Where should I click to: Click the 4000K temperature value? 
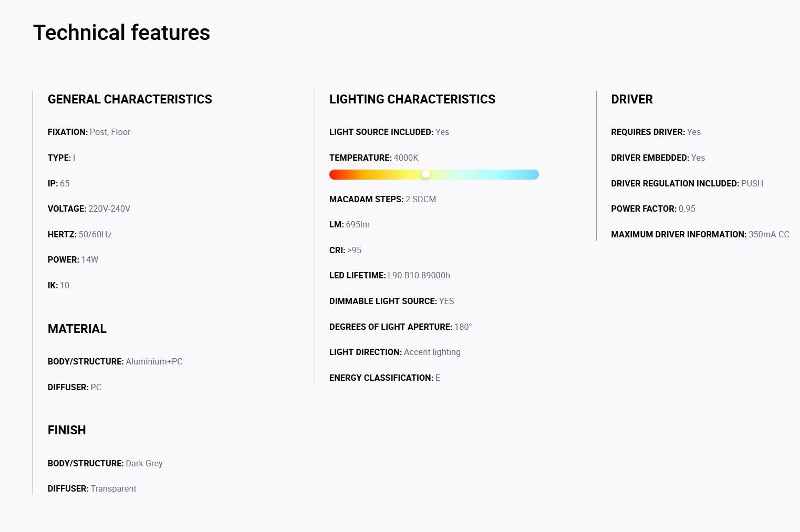tap(406, 158)
